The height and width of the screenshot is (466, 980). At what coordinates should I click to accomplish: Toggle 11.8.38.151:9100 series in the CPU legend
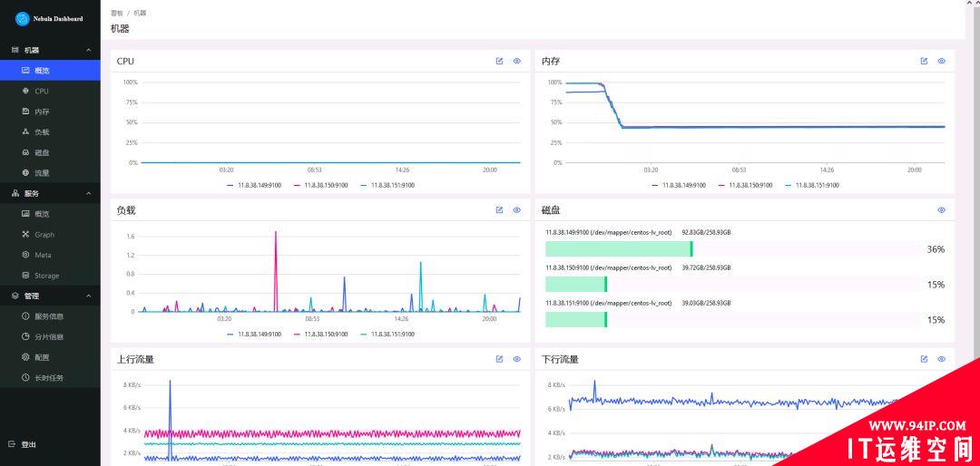pyautogui.click(x=387, y=186)
